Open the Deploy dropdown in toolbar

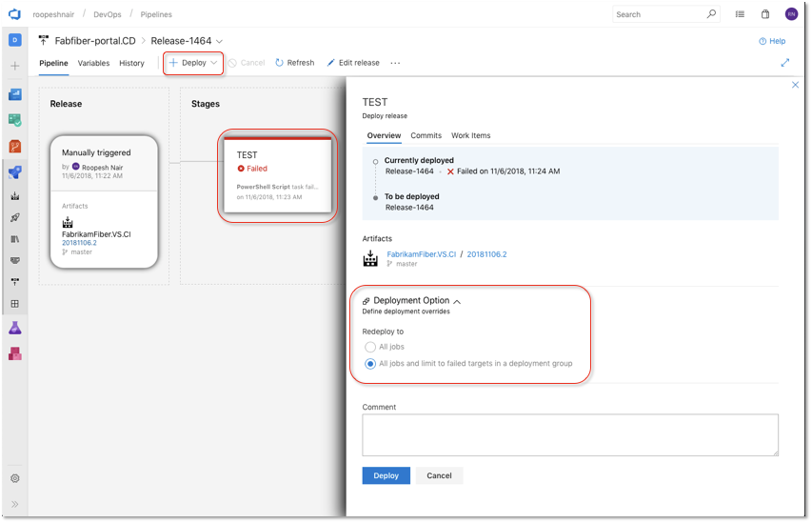pos(193,63)
